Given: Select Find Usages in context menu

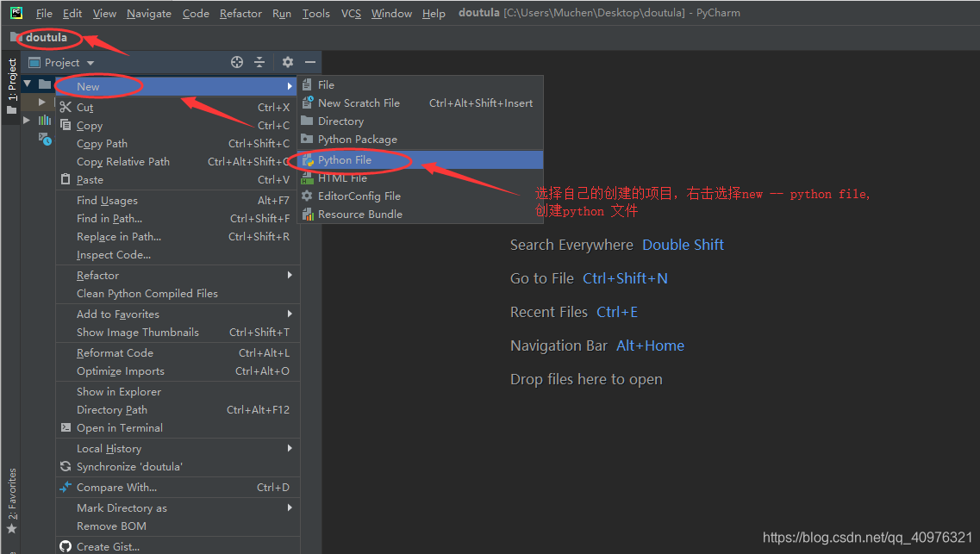Looking at the screenshot, I should (178, 200).
